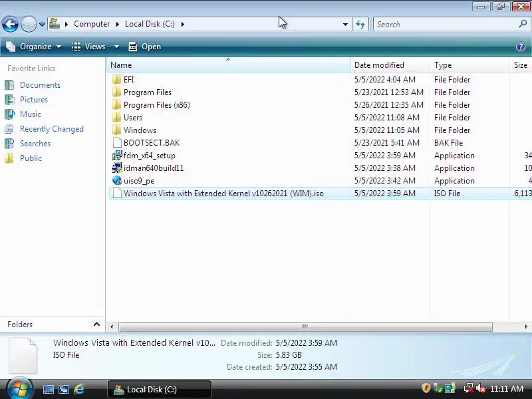Open the address bar history dropdown
532x399 pixels.
click(345, 25)
